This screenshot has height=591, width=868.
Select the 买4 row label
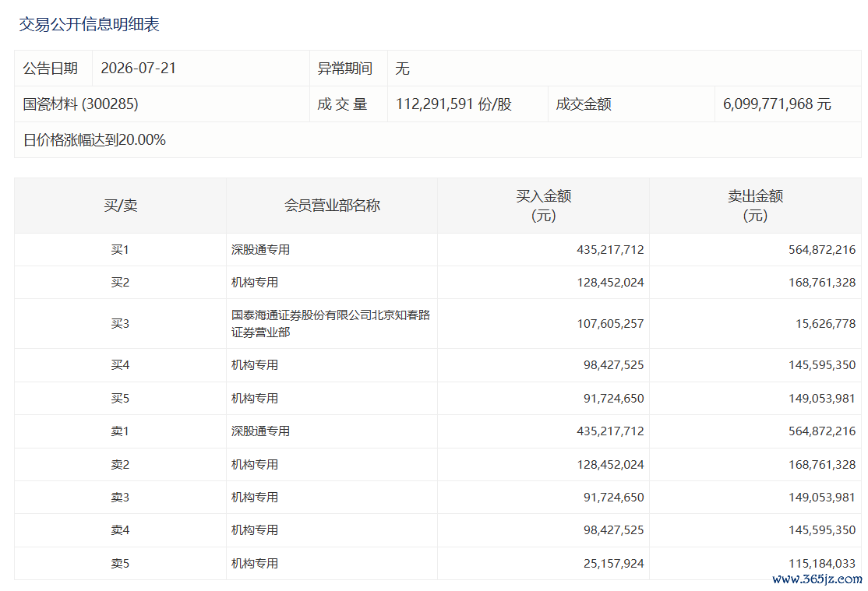[x=120, y=365]
